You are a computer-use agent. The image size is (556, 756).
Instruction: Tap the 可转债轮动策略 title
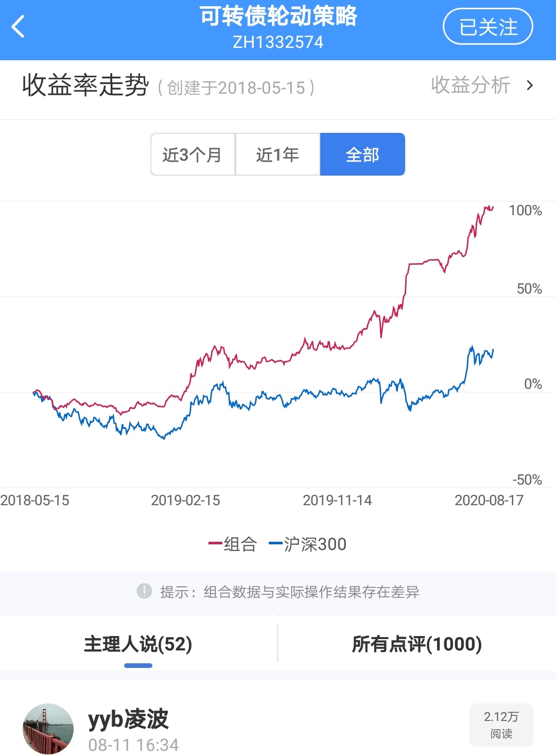[x=278, y=16]
